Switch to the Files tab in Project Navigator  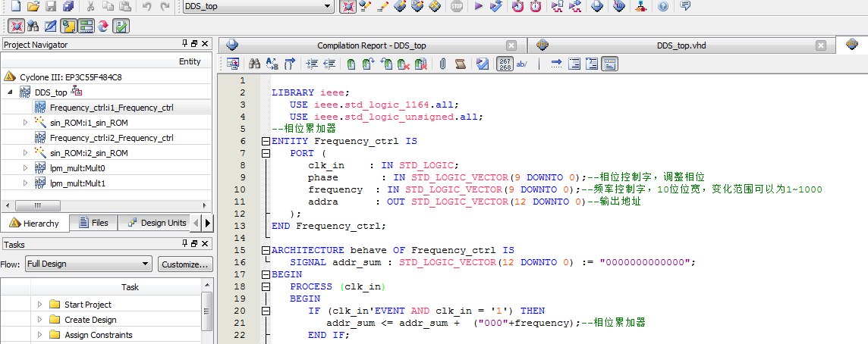93,223
